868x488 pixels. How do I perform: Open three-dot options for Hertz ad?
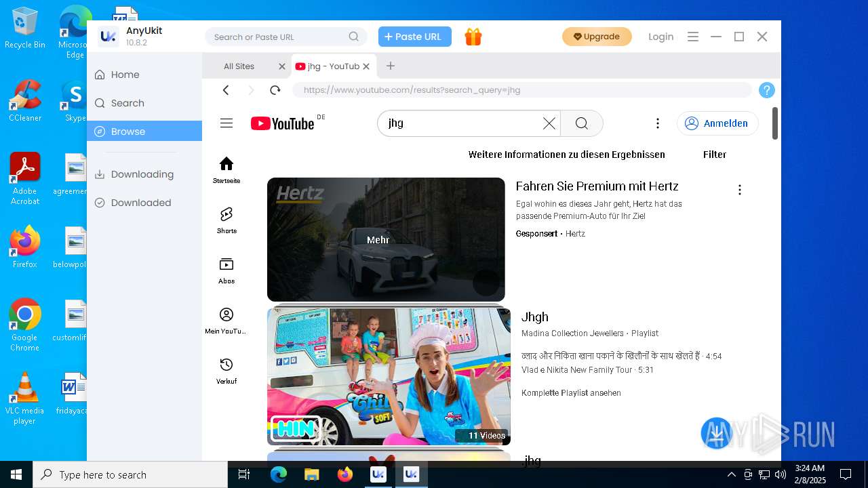[x=739, y=190]
